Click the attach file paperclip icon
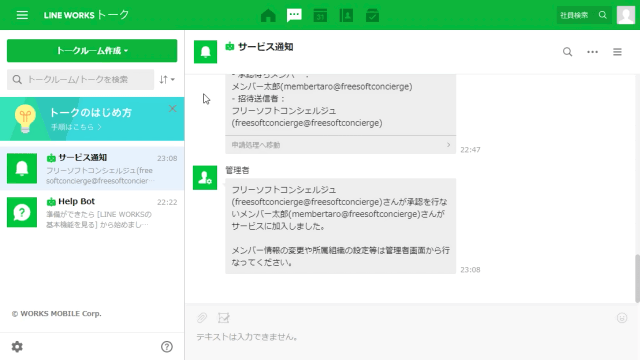Image resolution: width=640 pixels, height=360 pixels. [202, 318]
